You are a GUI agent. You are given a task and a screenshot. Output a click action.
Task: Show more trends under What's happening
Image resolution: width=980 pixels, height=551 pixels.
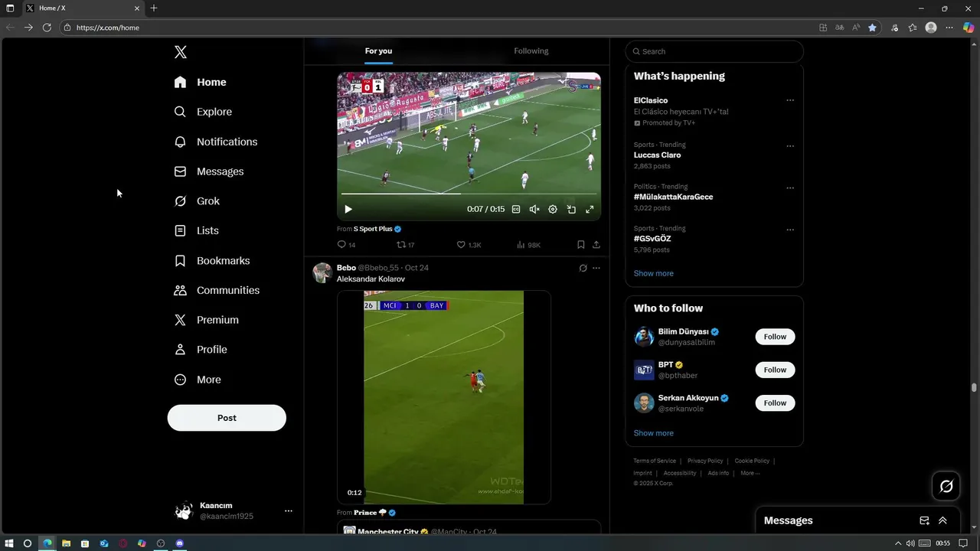[654, 273]
